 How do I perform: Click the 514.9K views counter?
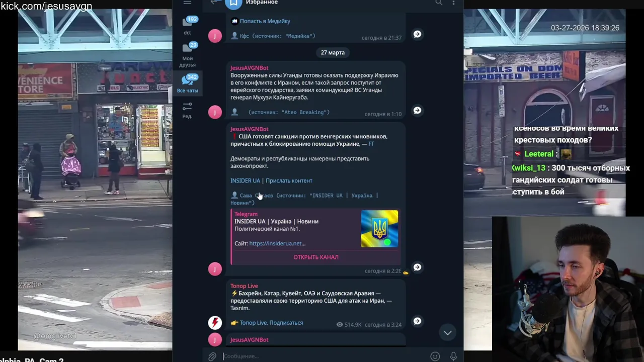(x=349, y=325)
